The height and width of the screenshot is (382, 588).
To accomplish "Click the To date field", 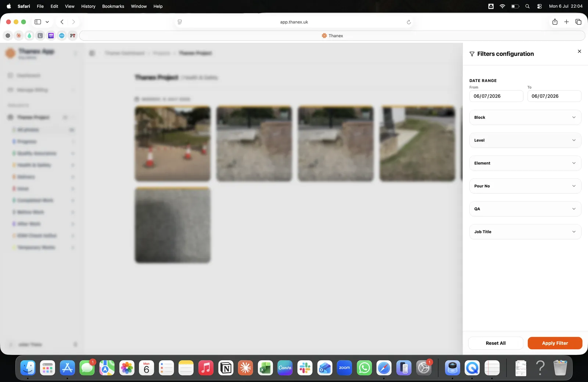I will 554,96.
